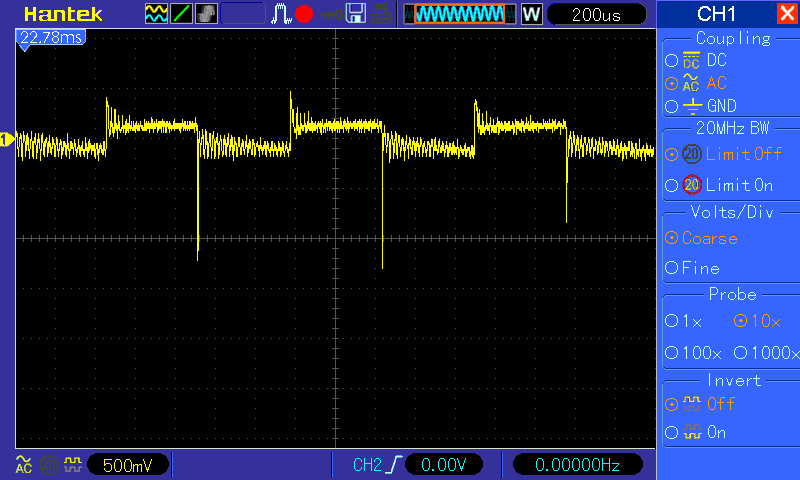Click the floppy disk save icon
Image resolution: width=800 pixels, height=480 pixels.
pos(356,14)
